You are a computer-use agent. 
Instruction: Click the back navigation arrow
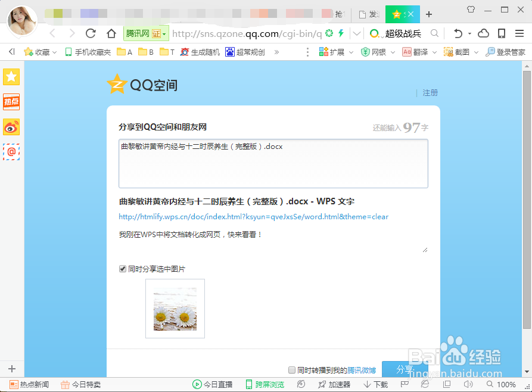click(52, 33)
